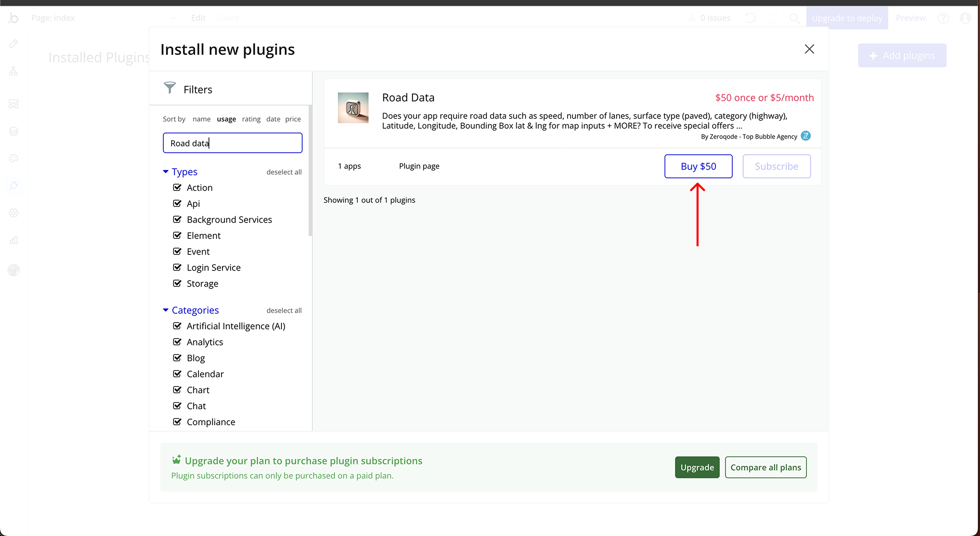This screenshot has width=980, height=536.
Task: Toggle the Analytics category checkbox
Action: (177, 342)
